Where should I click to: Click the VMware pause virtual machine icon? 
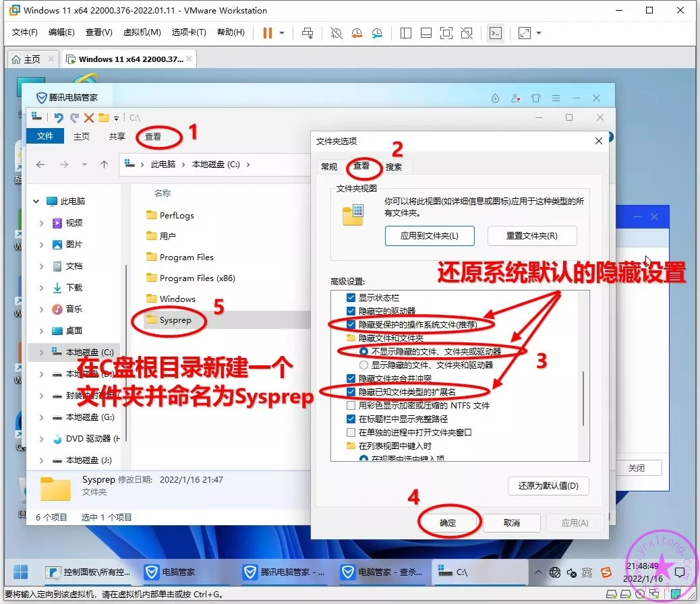[x=267, y=33]
